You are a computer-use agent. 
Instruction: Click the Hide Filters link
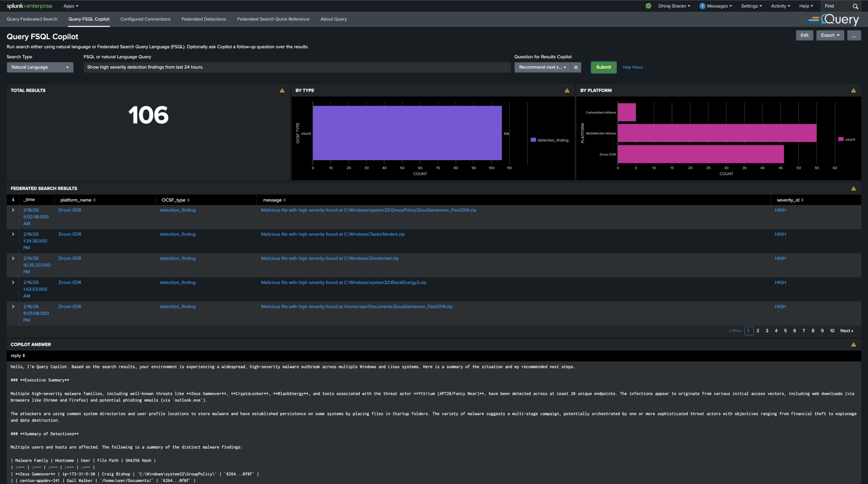tap(632, 67)
